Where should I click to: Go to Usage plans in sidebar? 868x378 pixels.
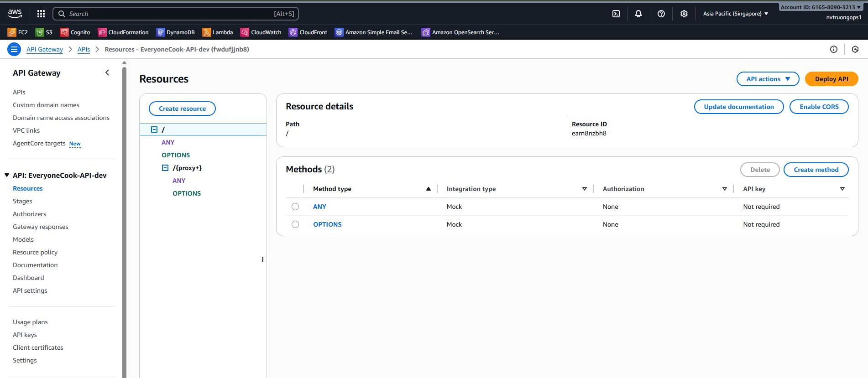[x=30, y=322]
